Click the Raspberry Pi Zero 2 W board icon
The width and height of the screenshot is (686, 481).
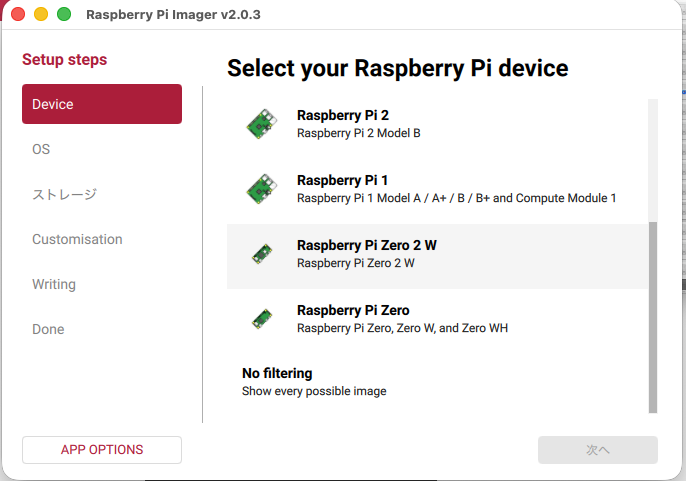point(262,254)
